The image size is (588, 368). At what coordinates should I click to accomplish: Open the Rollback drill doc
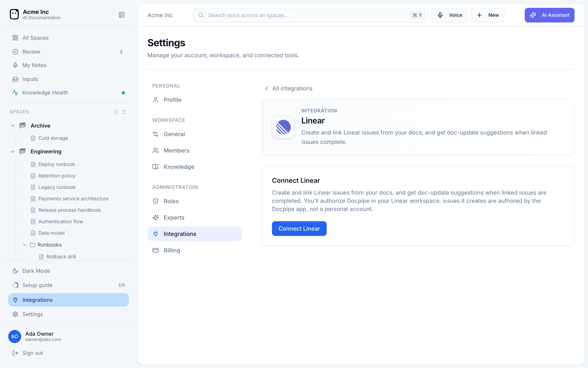click(61, 257)
